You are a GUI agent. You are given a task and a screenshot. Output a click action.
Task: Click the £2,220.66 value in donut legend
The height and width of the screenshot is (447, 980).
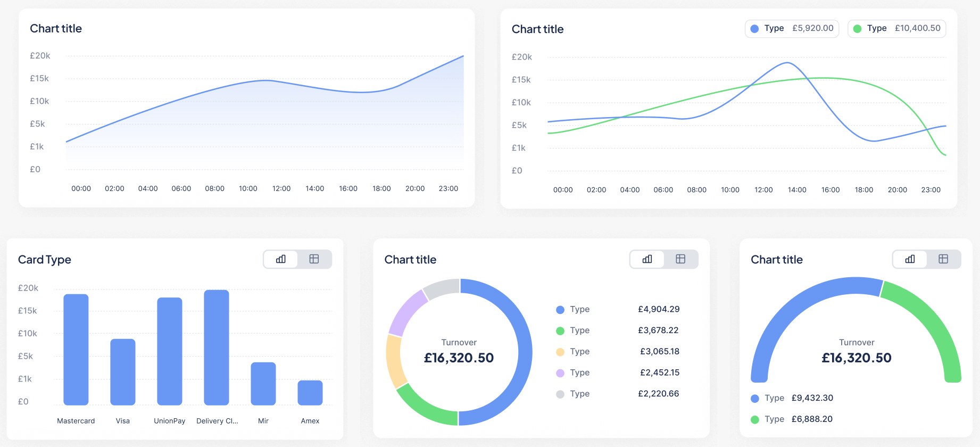click(x=659, y=394)
